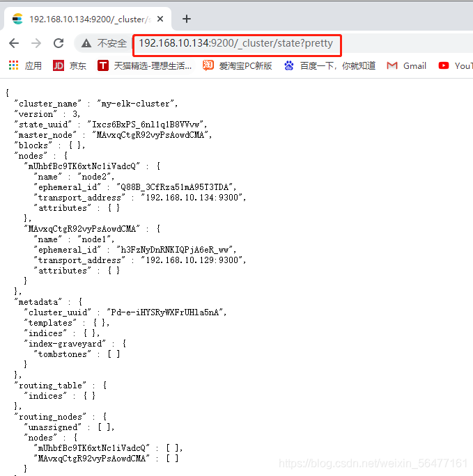Click node ID "MAvxqCtgR92vyPsAowdCMA" in nodes block
This screenshot has width=473, height=476.
tap(82, 229)
